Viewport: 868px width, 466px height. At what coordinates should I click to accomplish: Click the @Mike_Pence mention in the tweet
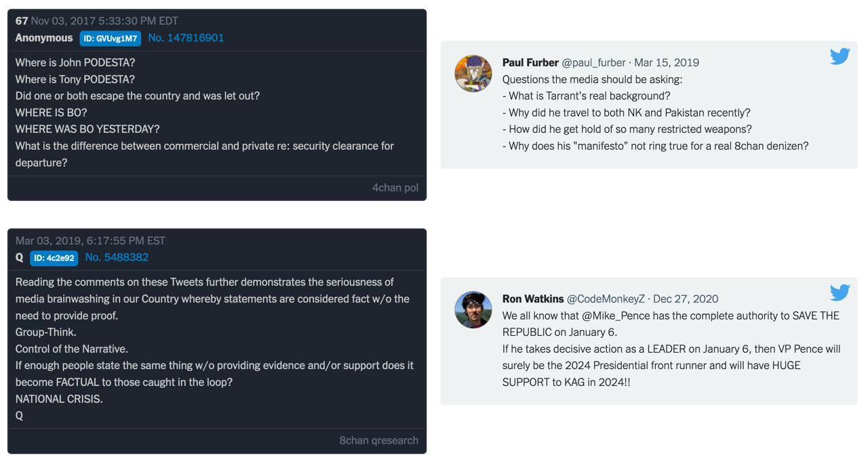point(614,316)
